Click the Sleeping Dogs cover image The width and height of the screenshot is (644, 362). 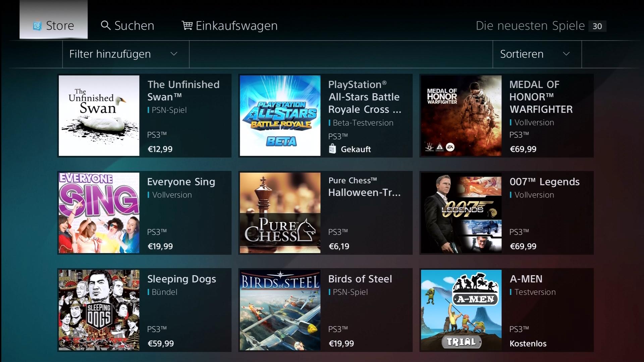coord(99,310)
